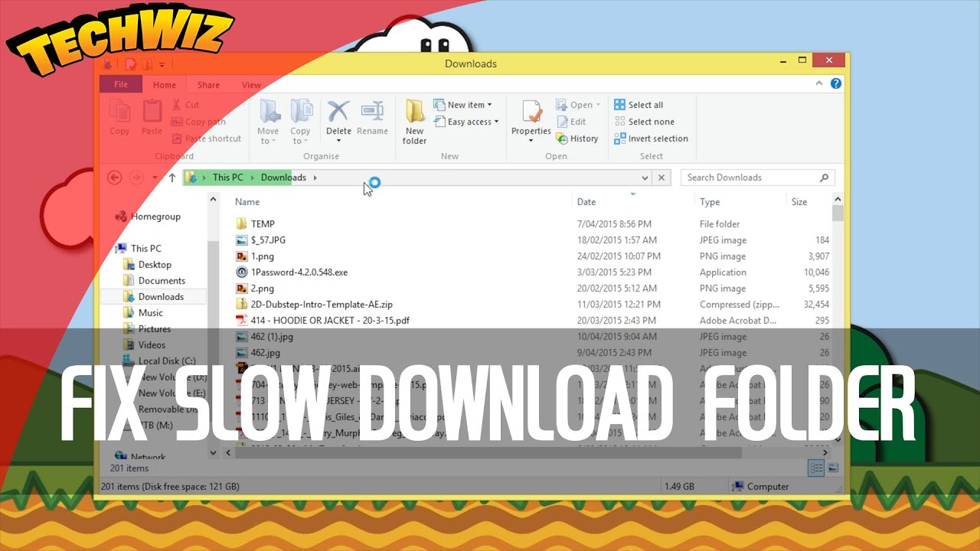Select Homegroup in navigation pane
Image resolution: width=980 pixels, height=551 pixels.
(x=148, y=217)
